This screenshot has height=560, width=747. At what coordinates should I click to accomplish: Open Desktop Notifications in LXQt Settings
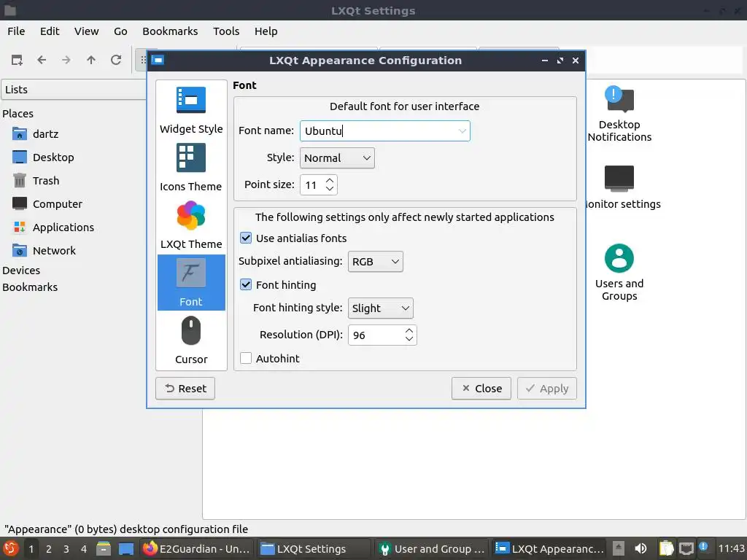(619, 114)
